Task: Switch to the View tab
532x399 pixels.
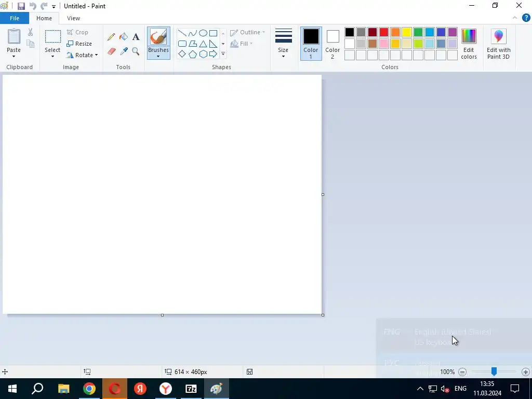Action: coord(73,18)
